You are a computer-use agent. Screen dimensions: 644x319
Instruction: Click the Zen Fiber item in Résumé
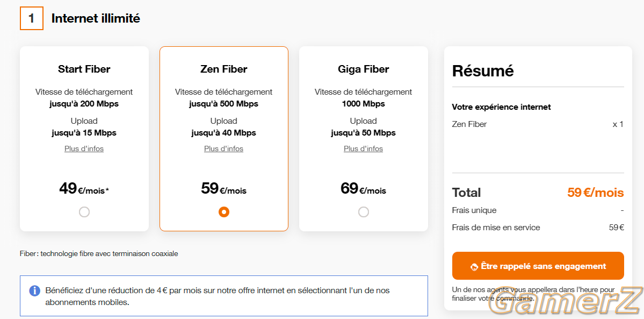point(469,124)
